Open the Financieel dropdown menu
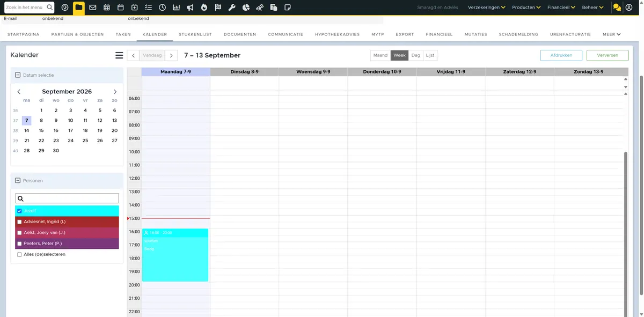Image resolution: width=644 pixels, height=317 pixels. [561, 8]
